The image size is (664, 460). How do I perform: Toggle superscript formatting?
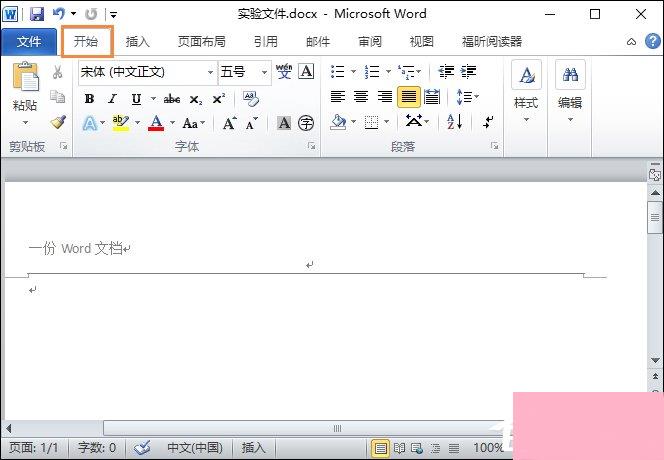click(x=219, y=99)
